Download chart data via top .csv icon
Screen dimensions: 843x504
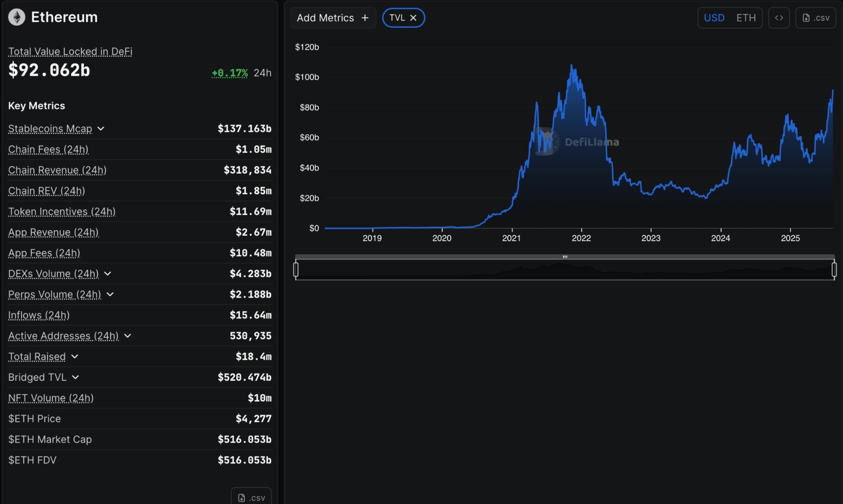[x=815, y=18]
